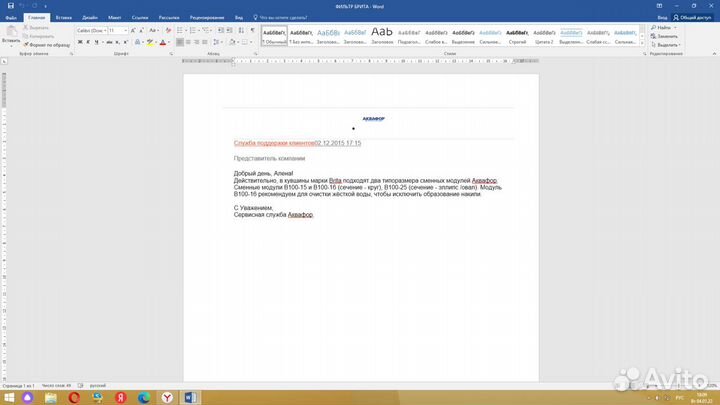
Task: Toggle underline formatting (Ч)
Action: coord(98,43)
